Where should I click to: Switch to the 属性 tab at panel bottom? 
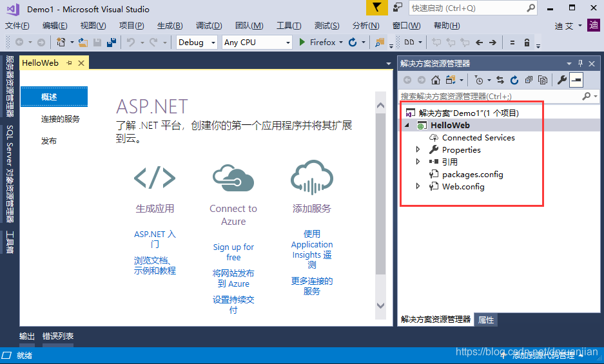(486, 320)
